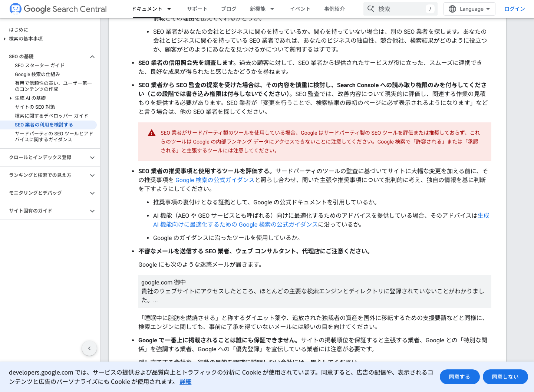Click the ログイン link
Image resolution: width=534 pixels, height=392 pixels.
(x=515, y=9)
